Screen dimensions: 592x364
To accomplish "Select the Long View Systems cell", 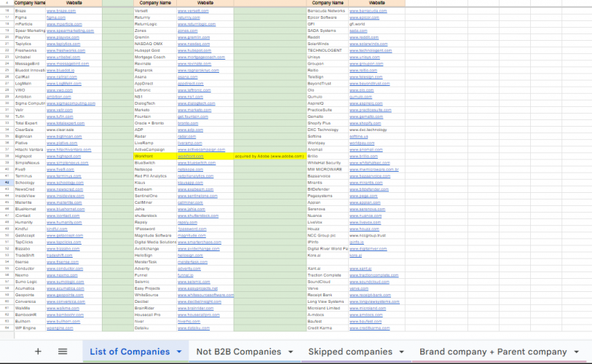I will coord(328,301).
